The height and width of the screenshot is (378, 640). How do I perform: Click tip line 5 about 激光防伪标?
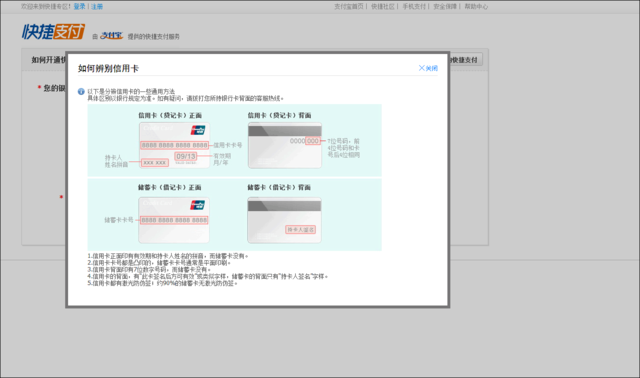(x=162, y=283)
